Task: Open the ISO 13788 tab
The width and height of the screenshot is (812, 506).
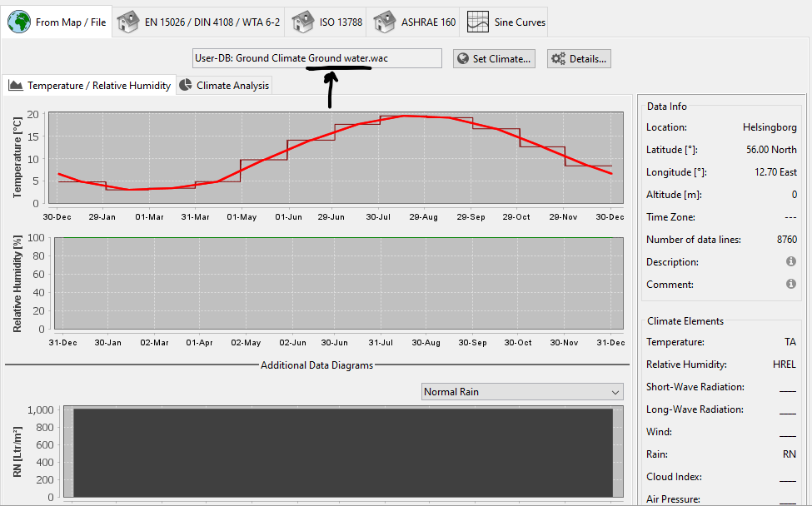Action: click(x=341, y=22)
